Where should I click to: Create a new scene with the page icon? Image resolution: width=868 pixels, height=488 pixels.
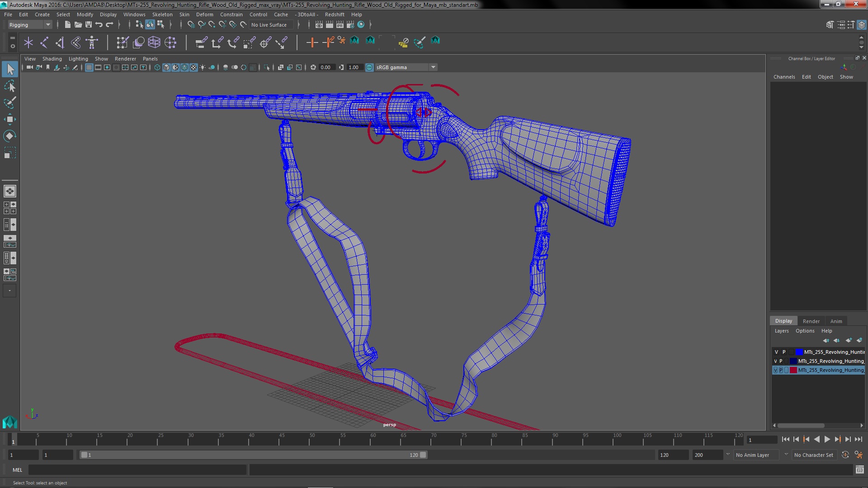point(67,25)
